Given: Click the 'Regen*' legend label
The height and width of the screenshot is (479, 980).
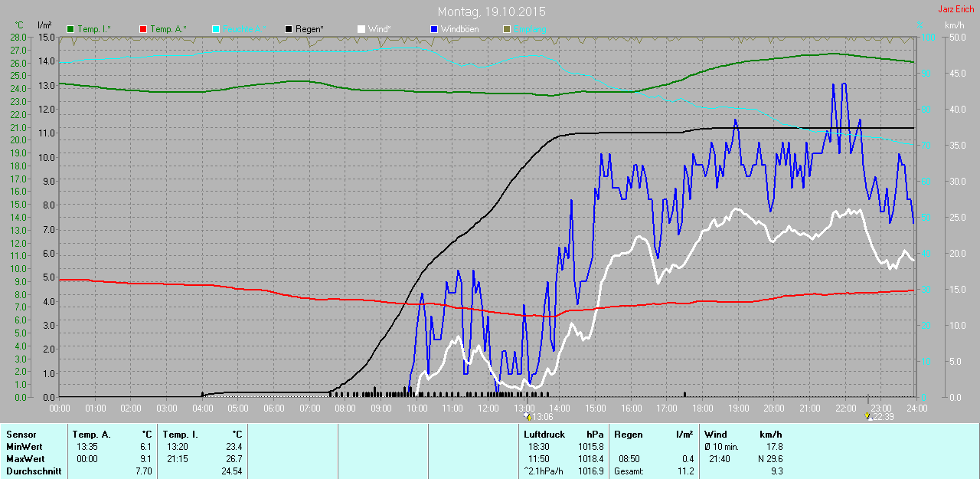Looking at the screenshot, I should click(309, 29).
